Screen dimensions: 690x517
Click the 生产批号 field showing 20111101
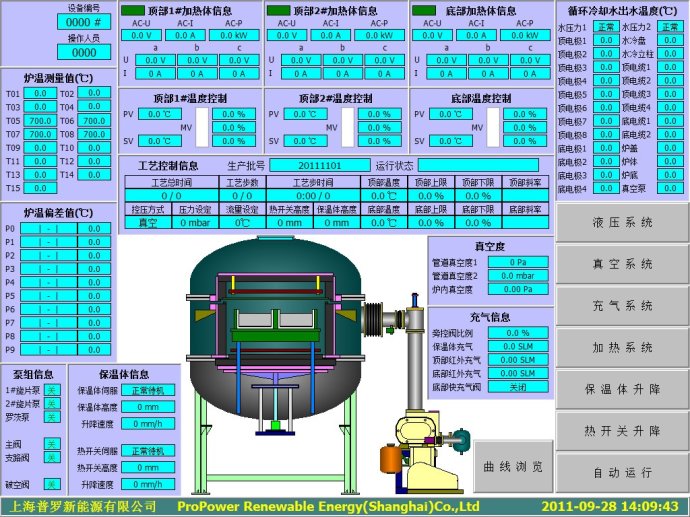click(320, 165)
